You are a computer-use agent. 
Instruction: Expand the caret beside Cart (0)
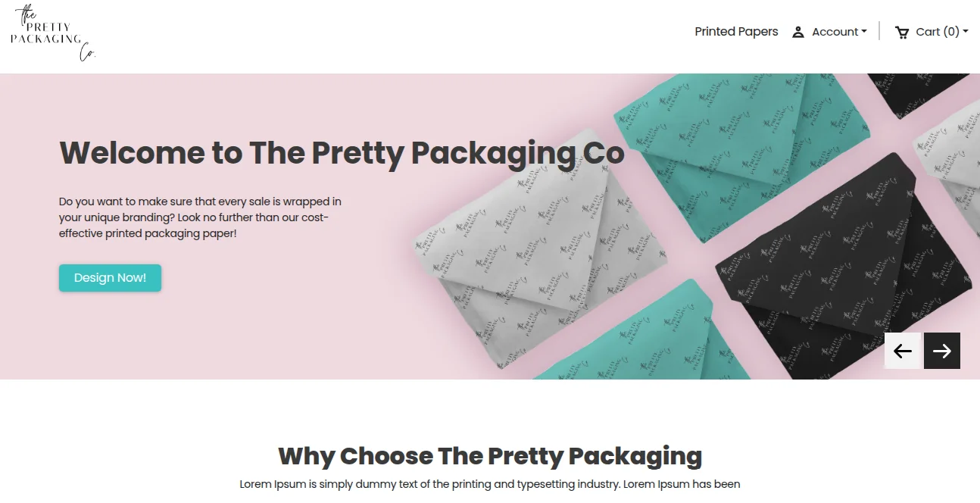click(x=966, y=32)
